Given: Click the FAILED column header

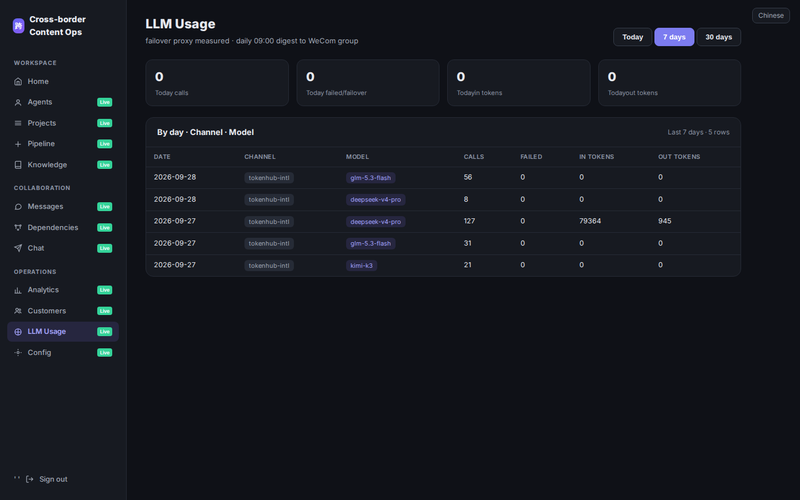Looking at the screenshot, I should coord(531,157).
